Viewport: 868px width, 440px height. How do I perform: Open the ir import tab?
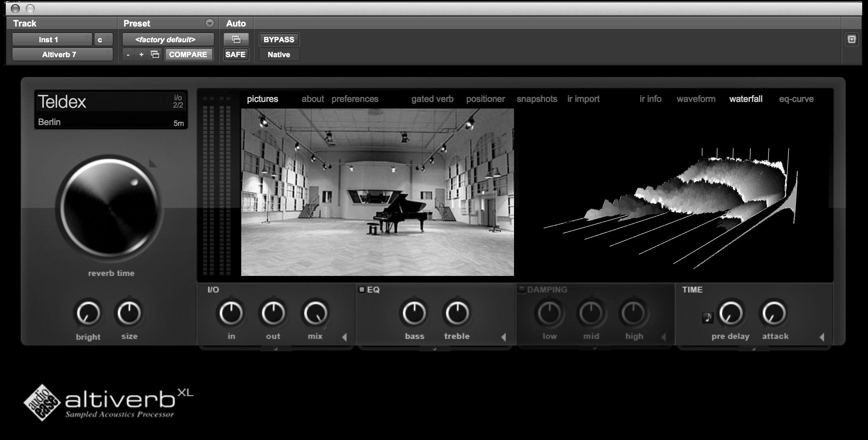point(583,99)
